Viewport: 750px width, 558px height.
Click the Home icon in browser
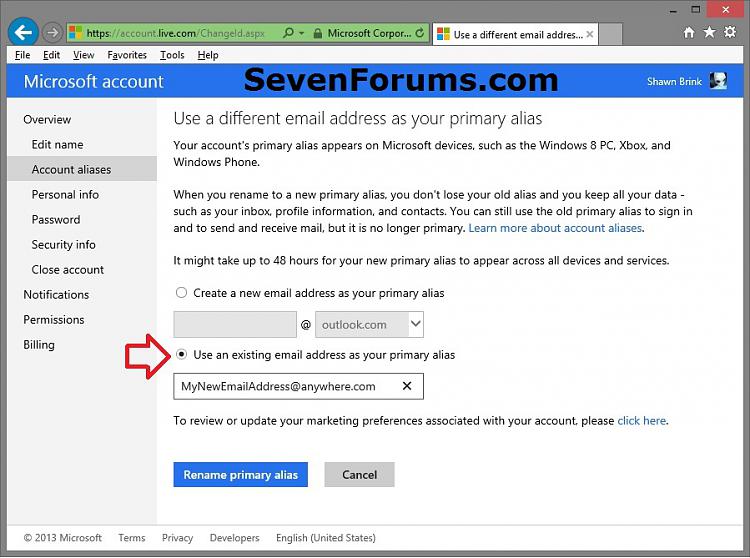[689, 33]
